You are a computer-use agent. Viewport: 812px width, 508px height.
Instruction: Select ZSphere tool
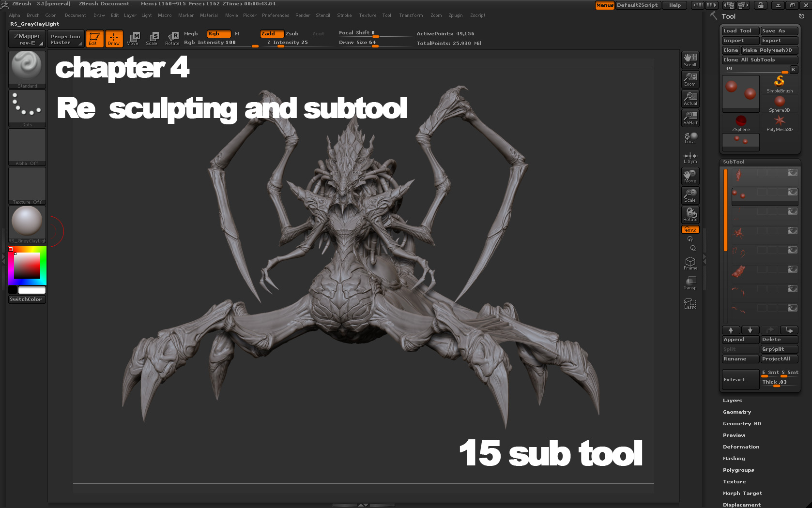(741, 123)
